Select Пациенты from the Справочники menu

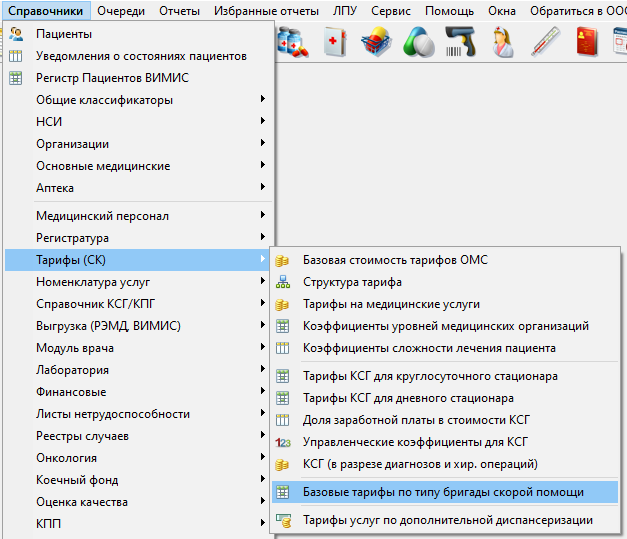tap(64, 34)
